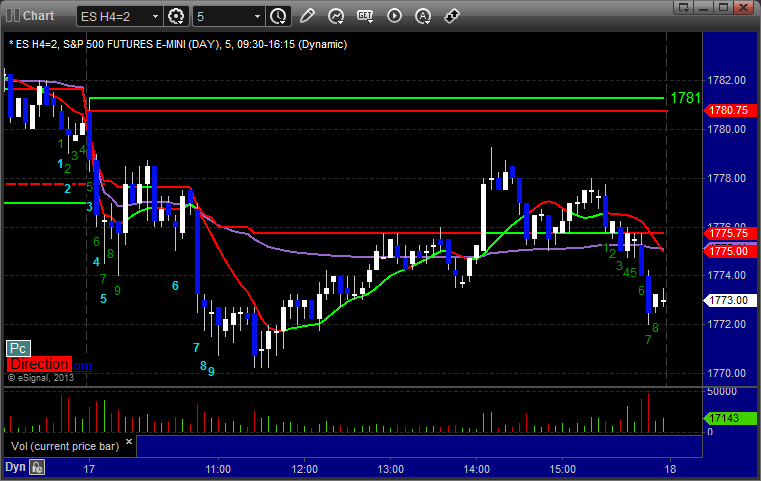Close the Chart window
761x481 pixels.
pyautogui.click(x=743, y=7)
